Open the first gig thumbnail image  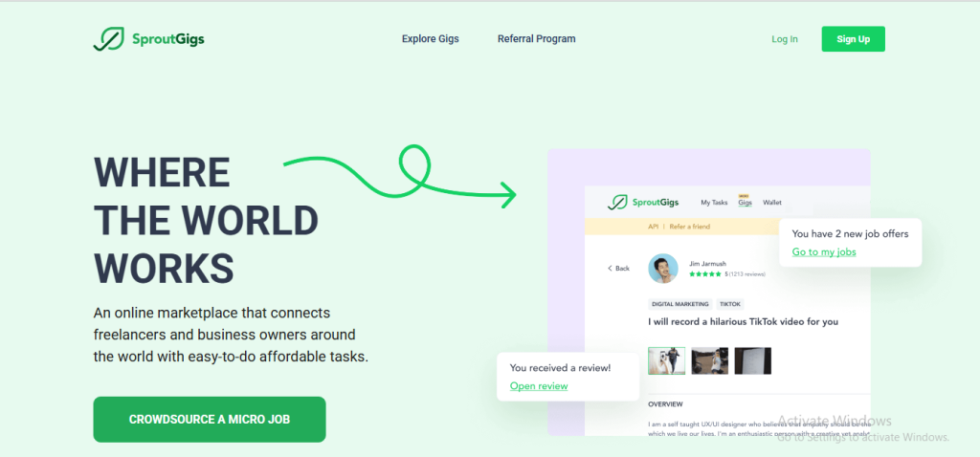(666, 360)
